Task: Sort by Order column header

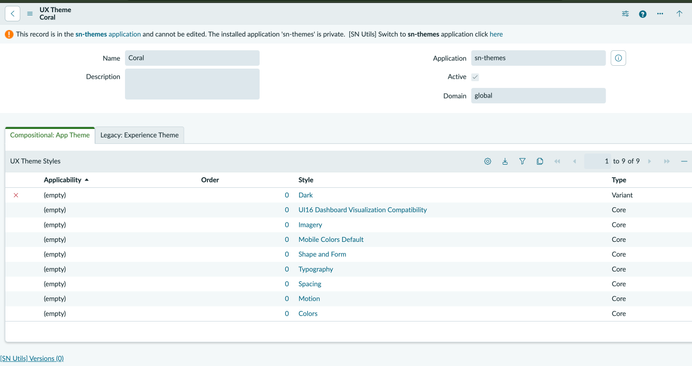Action: coord(210,180)
